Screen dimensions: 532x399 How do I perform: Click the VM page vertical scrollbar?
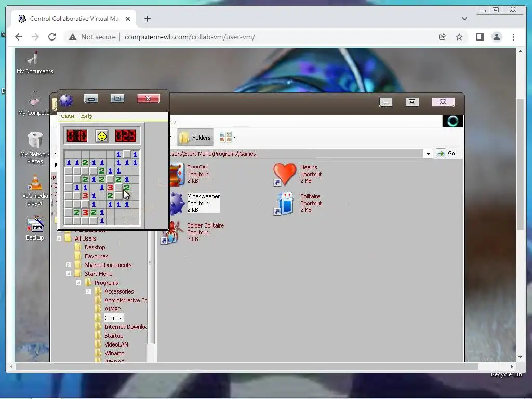point(520,164)
